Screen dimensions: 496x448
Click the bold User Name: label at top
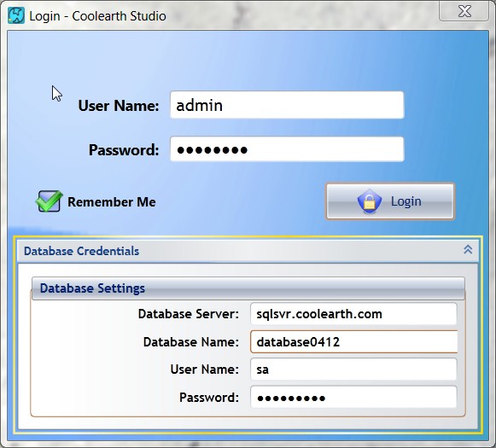(x=119, y=105)
